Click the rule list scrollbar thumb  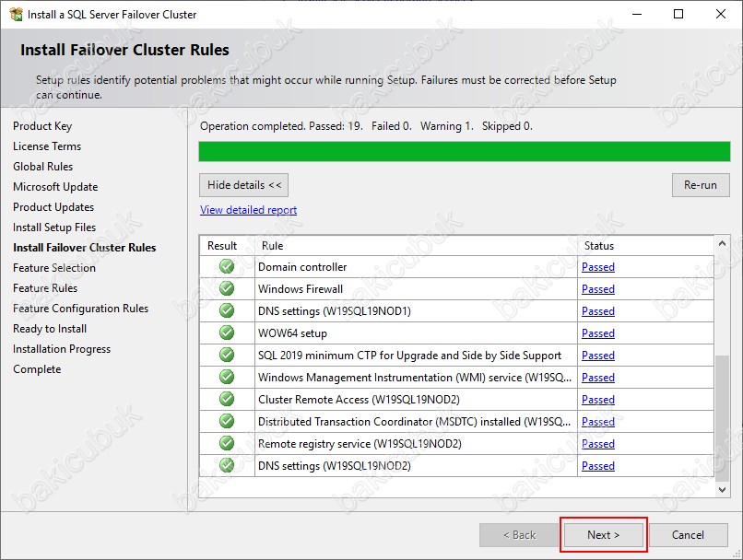[x=722, y=418]
